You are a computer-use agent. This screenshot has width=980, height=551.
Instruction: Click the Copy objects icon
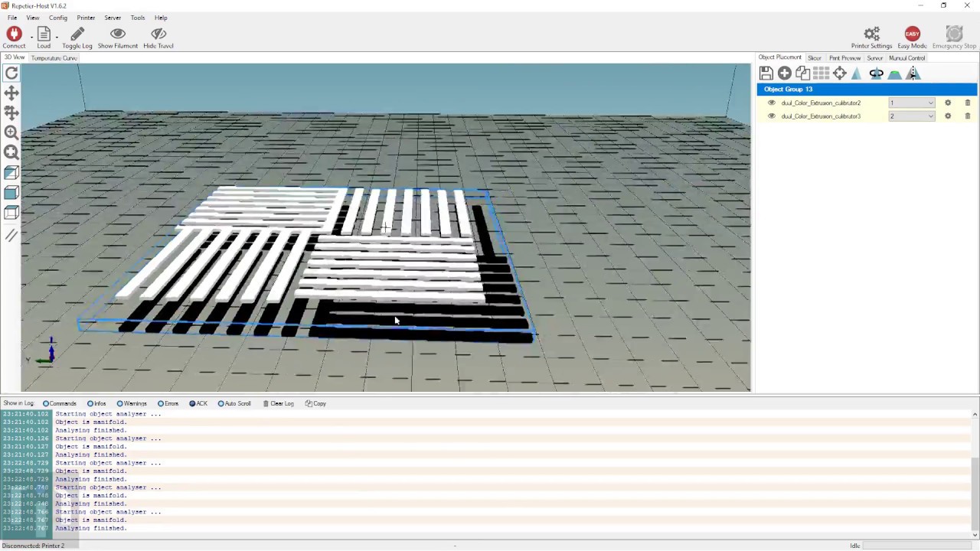coord(802,73)
